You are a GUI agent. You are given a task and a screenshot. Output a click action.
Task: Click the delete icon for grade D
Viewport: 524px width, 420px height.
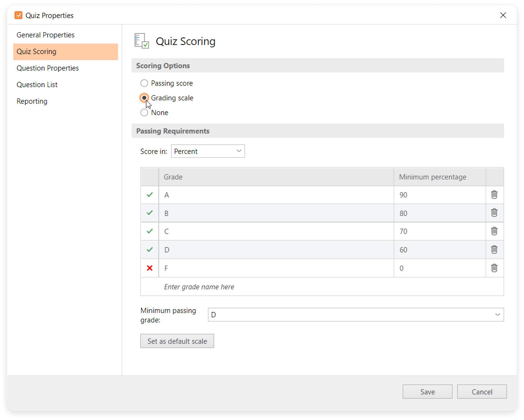tap(494, 250)
